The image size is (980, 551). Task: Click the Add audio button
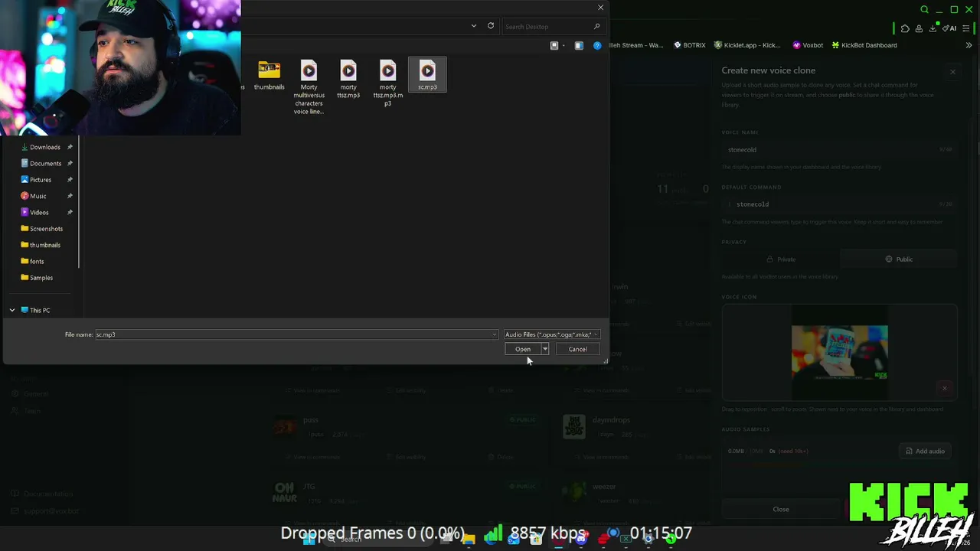point(925,451)
